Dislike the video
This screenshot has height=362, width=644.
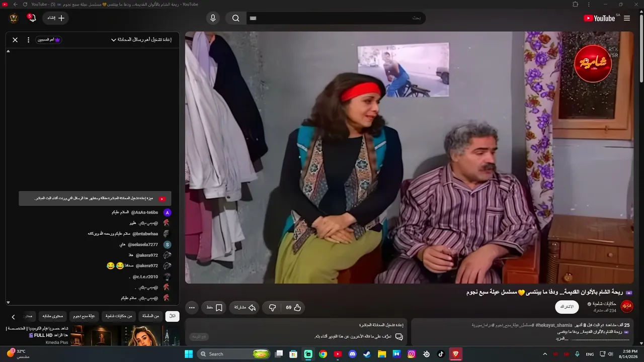coord(272,307)
